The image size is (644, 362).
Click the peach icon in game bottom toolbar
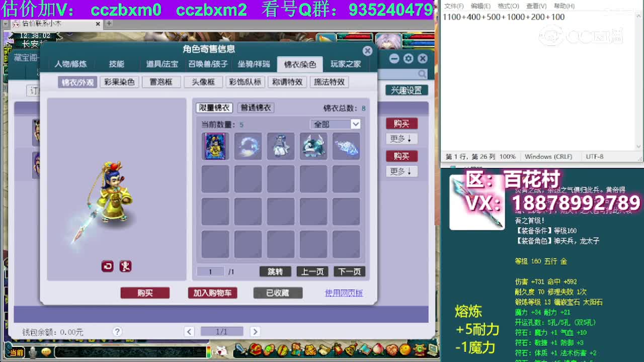(378, 350)
